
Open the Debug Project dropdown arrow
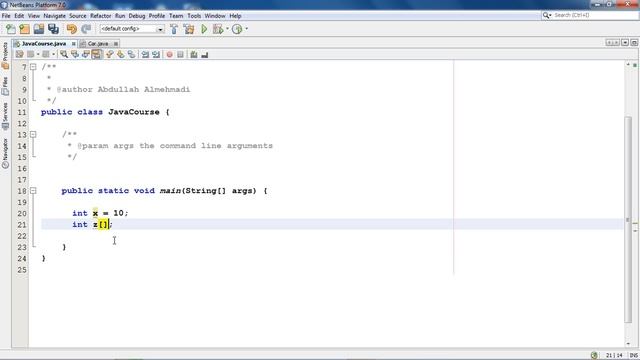tap(227, 29)
